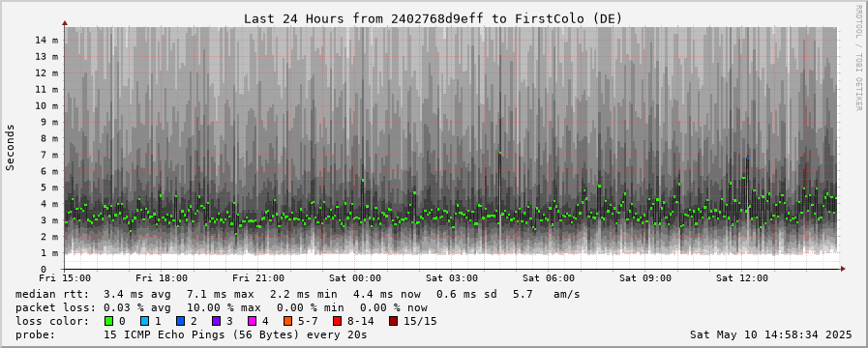Click the purple loss color 3 swatch
The width and height of the screenshot is (868, 348).
pyautogui.click(x=216, y=321)
